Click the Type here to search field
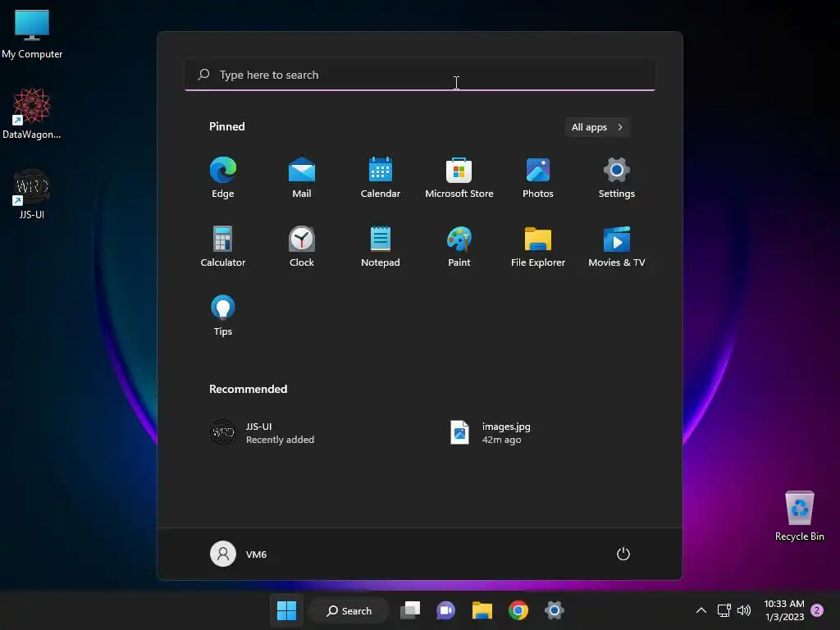Screen dimensions: 840x630 point(419,75)
